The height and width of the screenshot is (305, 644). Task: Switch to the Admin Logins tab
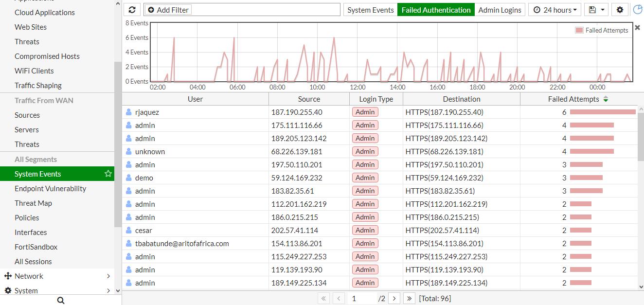(x=500, y=10)
